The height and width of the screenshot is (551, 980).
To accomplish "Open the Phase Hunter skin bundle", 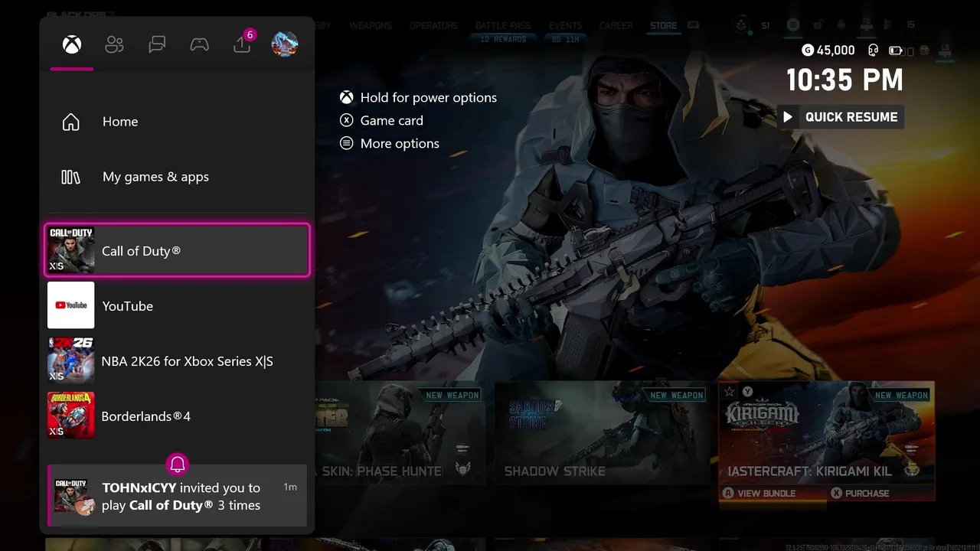I will coord(400,432).
